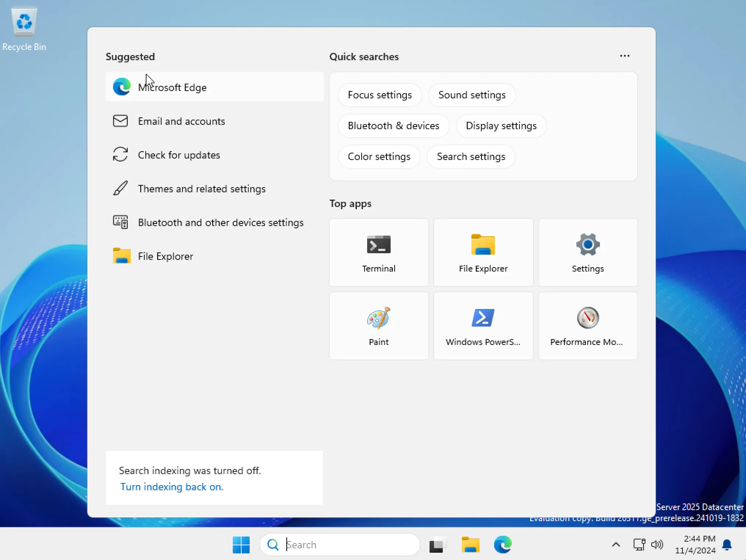
Task: Open Check for updates suggestion
Action: coord(179,155)
